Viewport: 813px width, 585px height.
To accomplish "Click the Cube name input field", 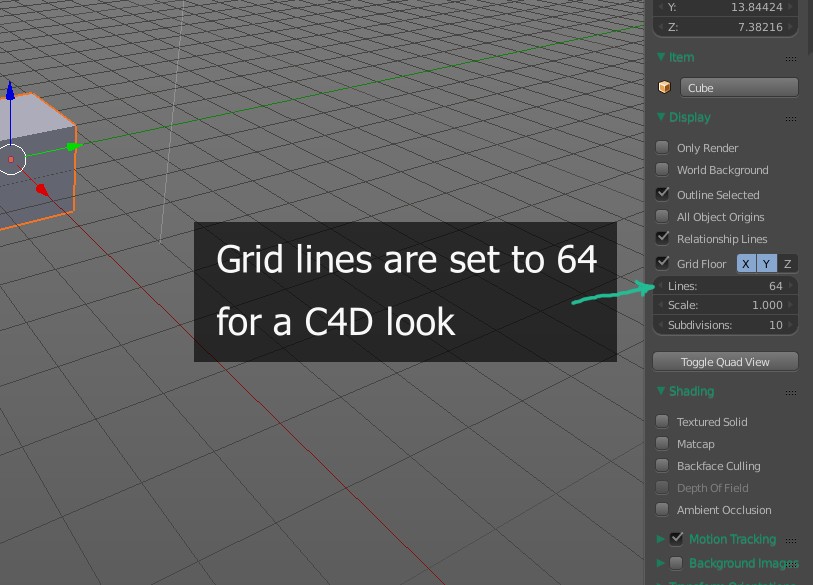I will (740, 87).
